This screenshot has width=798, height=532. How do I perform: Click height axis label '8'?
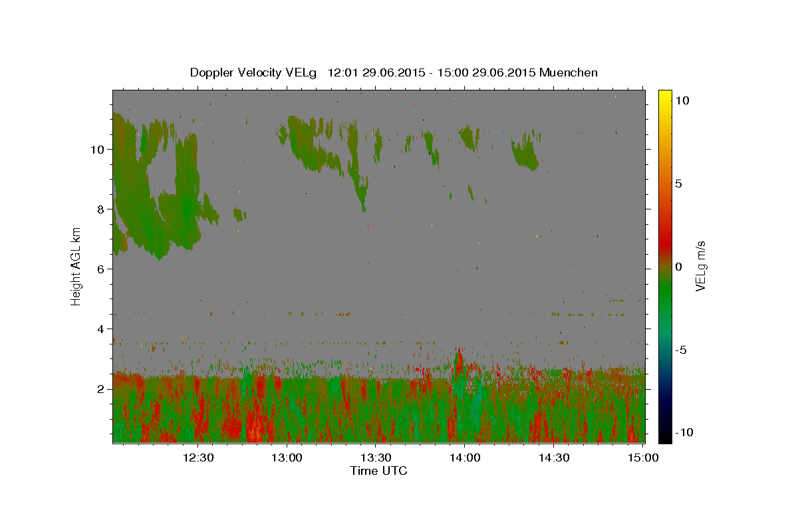pyautogui.click(x=100, y=209)
